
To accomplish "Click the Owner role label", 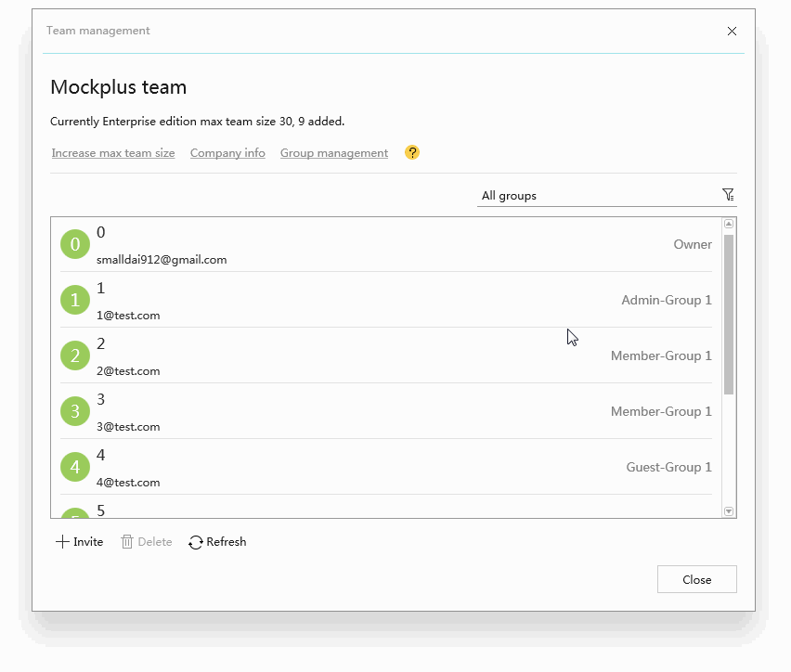I will click(693, 244).
